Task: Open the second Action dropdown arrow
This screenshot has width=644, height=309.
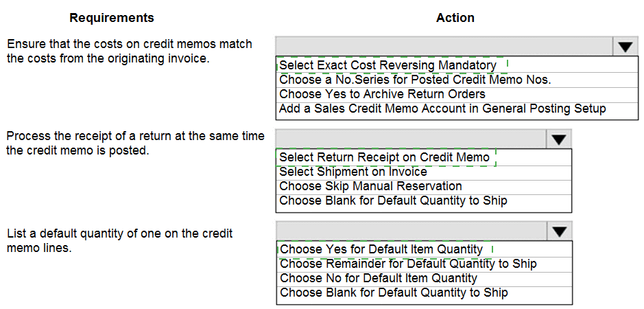Action: point(559,139)
